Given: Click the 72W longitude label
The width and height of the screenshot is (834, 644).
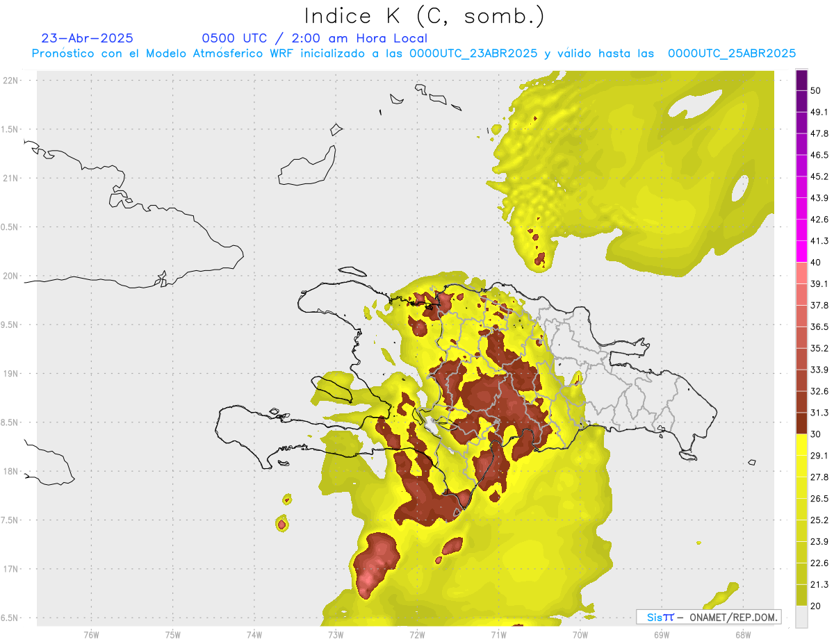Looking at the screenshot, I should click(x=417, y=634).
